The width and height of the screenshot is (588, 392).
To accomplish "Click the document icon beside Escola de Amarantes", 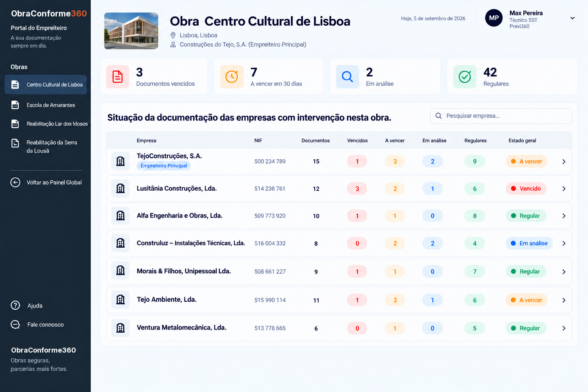I will pos(15,105).
